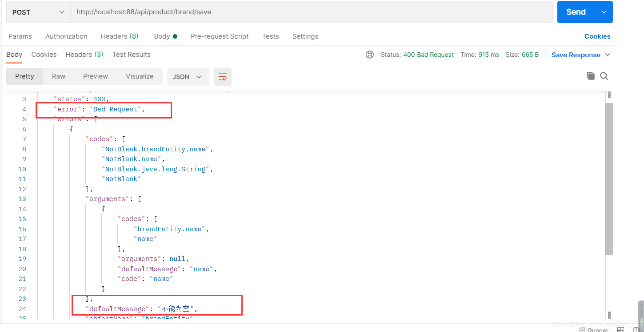644x332 pixels.
Task: Click the network globe icon
Action: click(x=370, y=55)
